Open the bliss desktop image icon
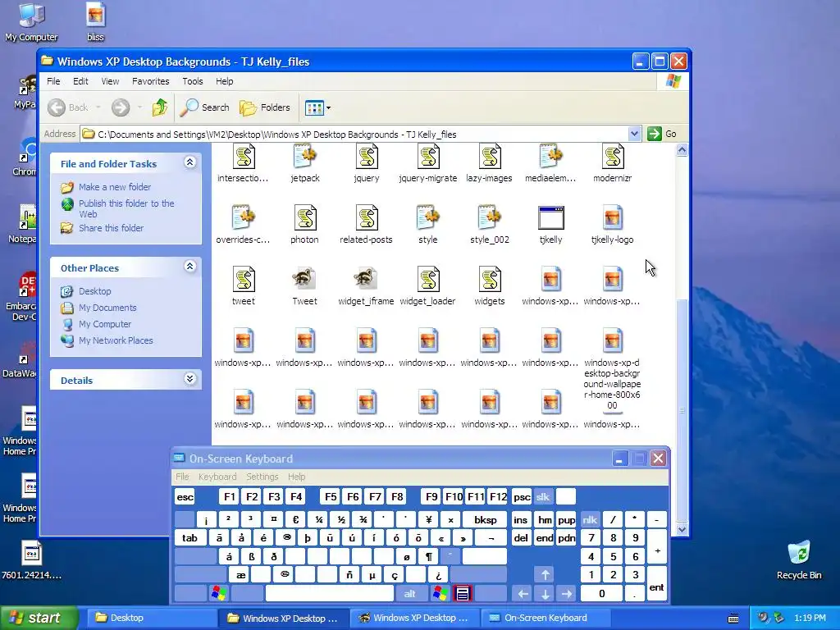The height and width of the screenshot is (630, 840). (x=95, y=21)
